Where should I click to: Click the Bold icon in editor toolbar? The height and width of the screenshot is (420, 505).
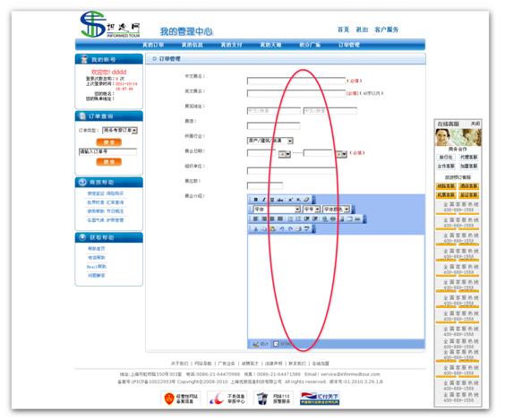click(256, 200)
